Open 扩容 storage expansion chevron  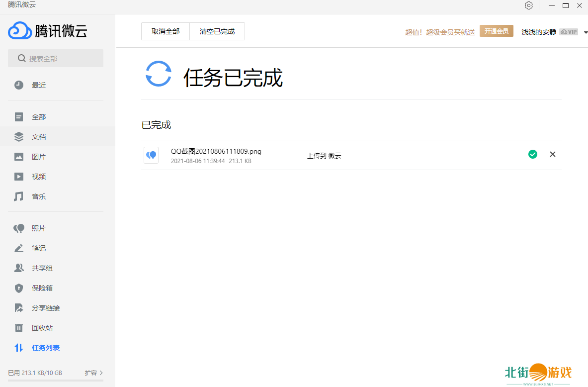(x=101, y=373)
